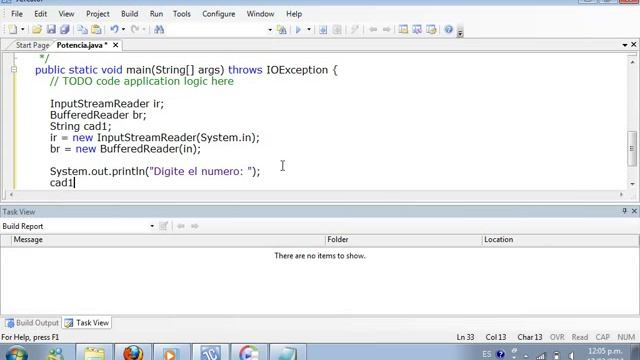Click the Task View previous item arrow

181,226
